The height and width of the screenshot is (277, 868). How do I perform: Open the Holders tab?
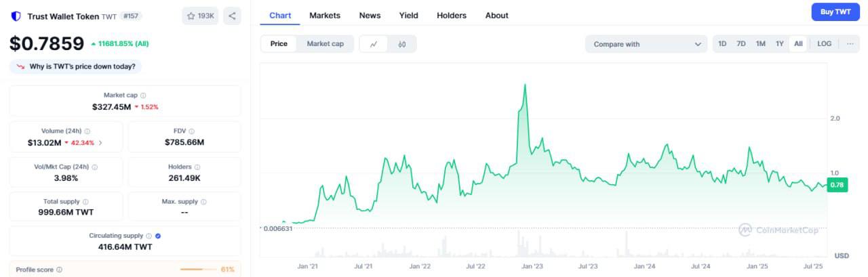click(452, 15)
